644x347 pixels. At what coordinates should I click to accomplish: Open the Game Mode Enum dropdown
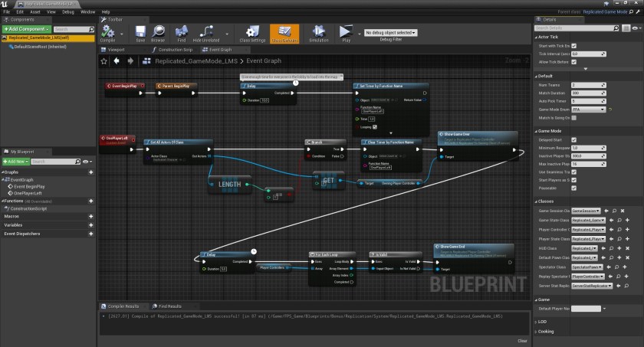(x=589, y=110)
